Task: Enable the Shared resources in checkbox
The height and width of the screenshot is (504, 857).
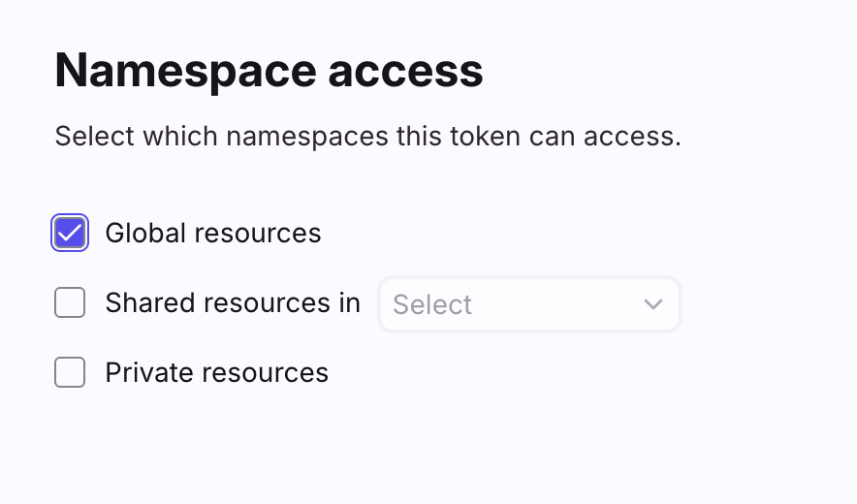Action: coord(70,303)
